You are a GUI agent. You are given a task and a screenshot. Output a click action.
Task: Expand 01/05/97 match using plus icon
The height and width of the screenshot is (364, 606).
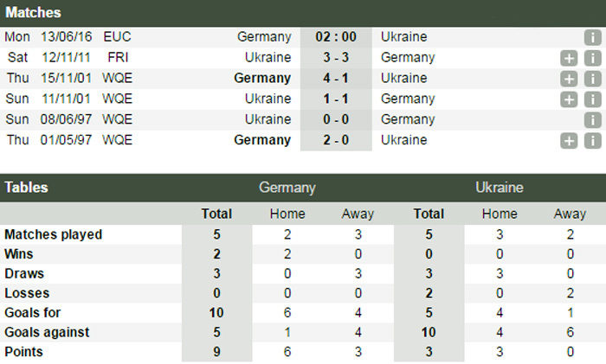(x=569, y=141)
